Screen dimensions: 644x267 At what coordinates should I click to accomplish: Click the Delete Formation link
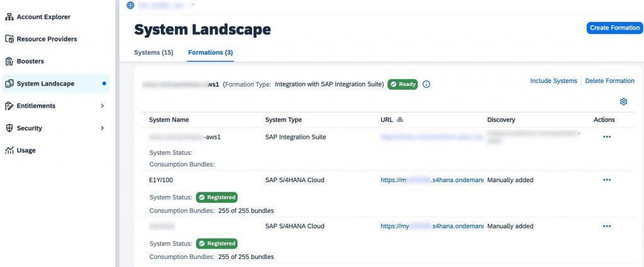[x=609, y=81]
